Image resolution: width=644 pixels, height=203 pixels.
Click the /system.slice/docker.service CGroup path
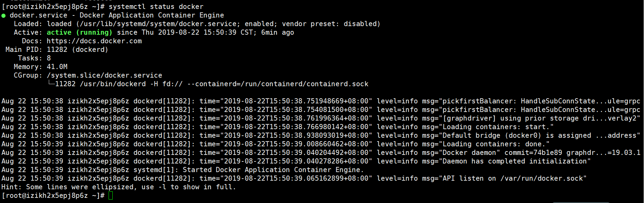click(104, 76)
